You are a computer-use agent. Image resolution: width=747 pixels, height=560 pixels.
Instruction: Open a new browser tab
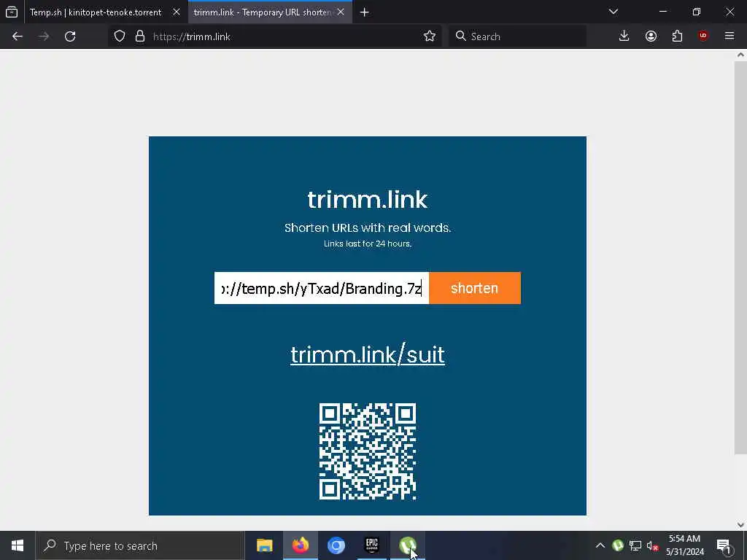coord(365,12)
